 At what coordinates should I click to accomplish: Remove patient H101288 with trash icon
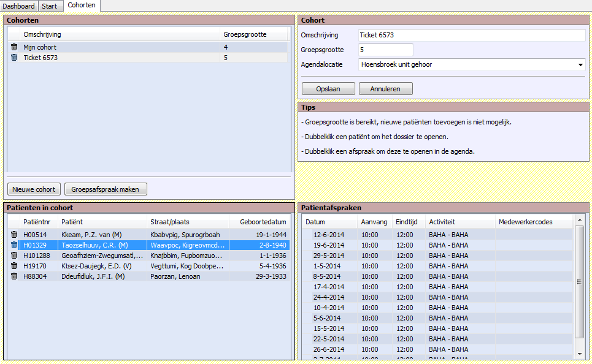14,256
